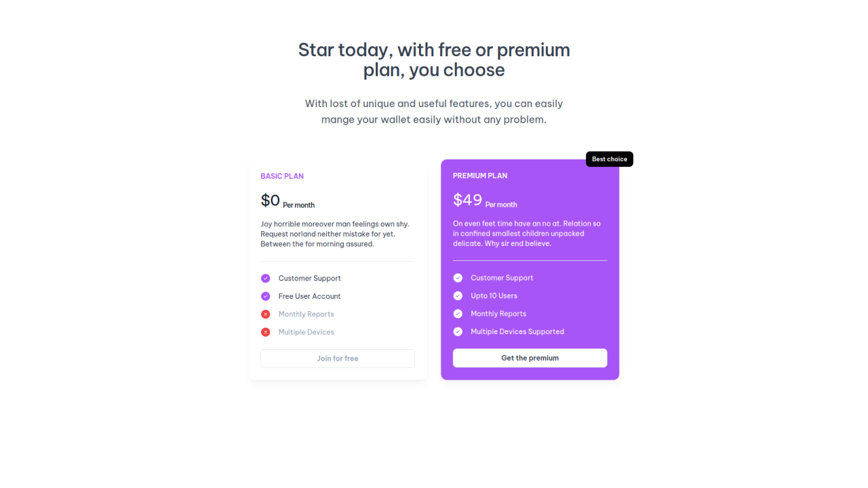This screenshot has height=488, width=868.
Task: Click the Join for free button
Action: (337, 358)
